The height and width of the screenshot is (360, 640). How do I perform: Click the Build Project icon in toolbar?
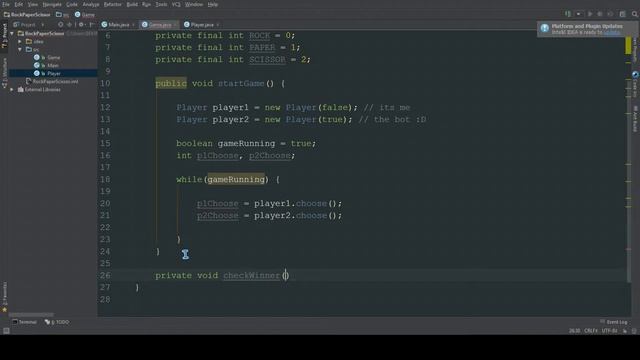[x=568, y=14]
